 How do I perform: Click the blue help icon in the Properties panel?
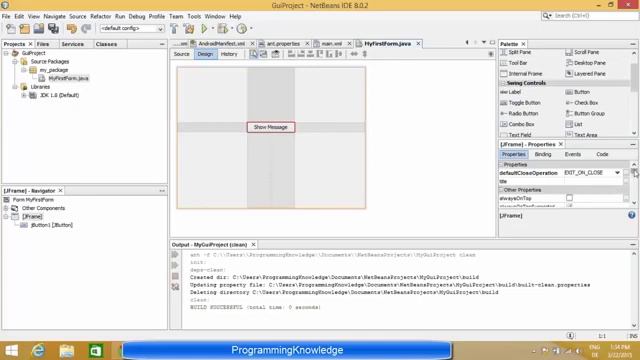[x=631, y=215]
